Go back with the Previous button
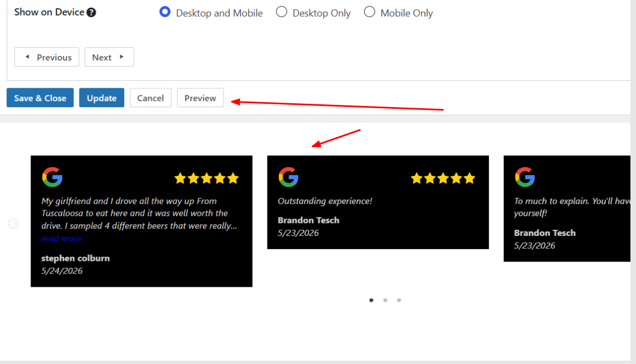Viewport: 636px width, 364px height. [47, 57]
